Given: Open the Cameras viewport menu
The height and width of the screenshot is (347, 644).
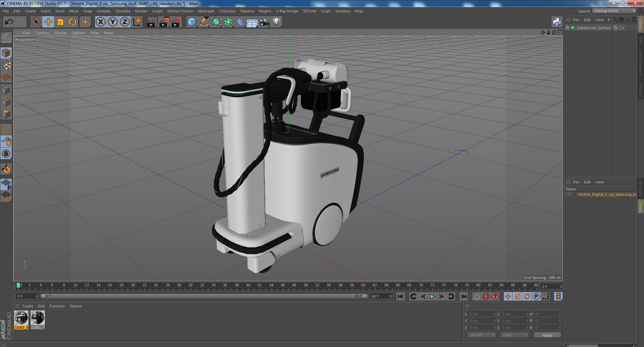Looking at the screenshot, I should click(42, 33).
